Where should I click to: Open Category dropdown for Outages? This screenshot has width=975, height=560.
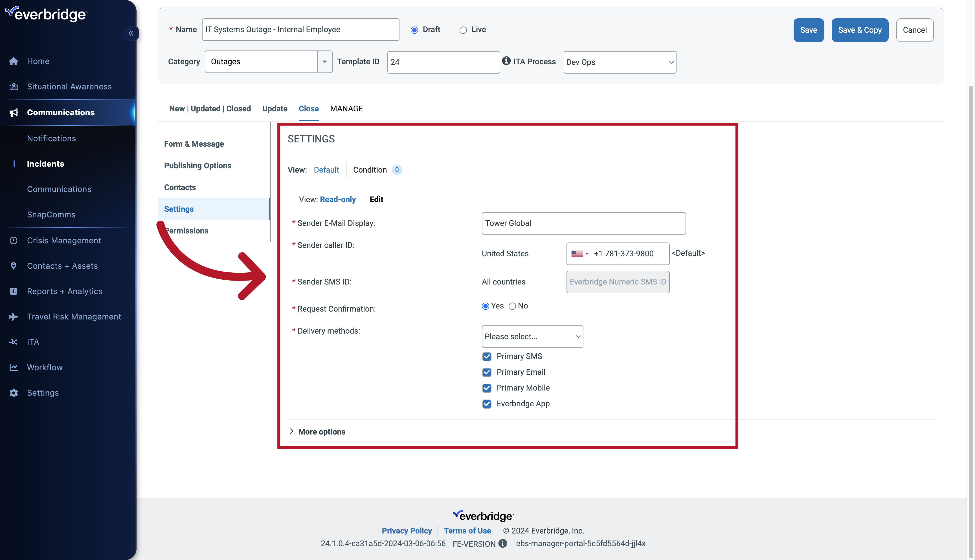tap(325, 61)
